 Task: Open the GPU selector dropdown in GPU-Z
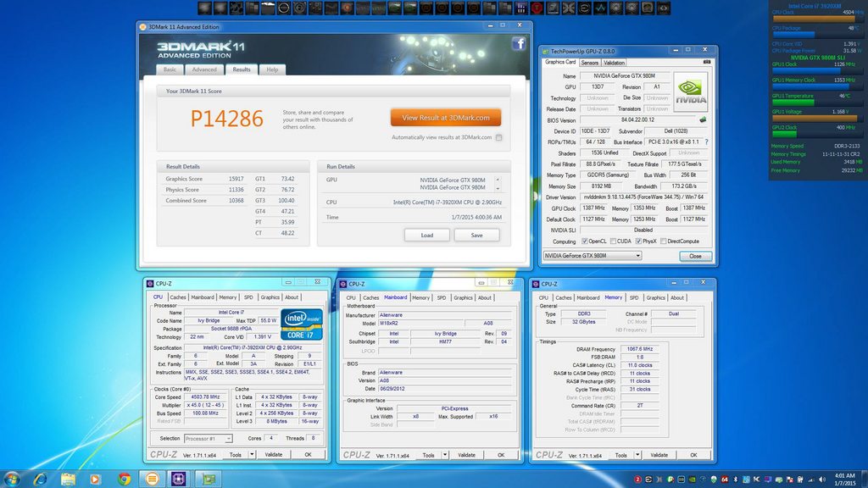[593, 256]
